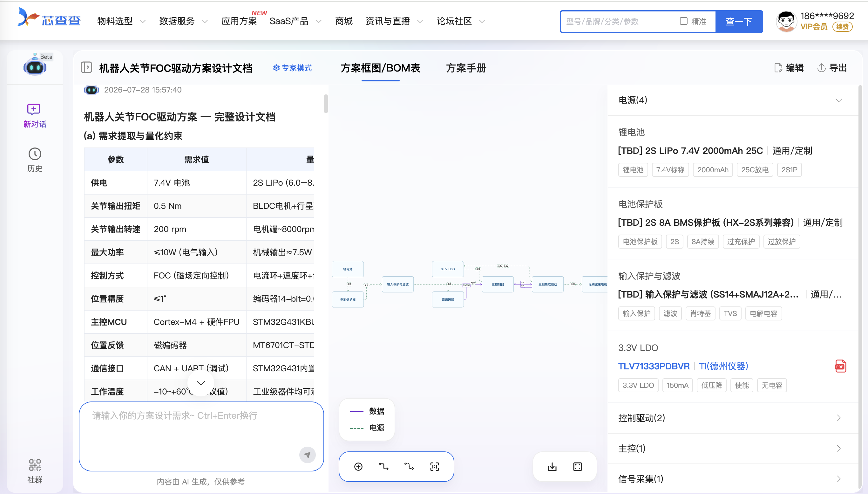Click the 导出 export button

click(x=832, y=68)
